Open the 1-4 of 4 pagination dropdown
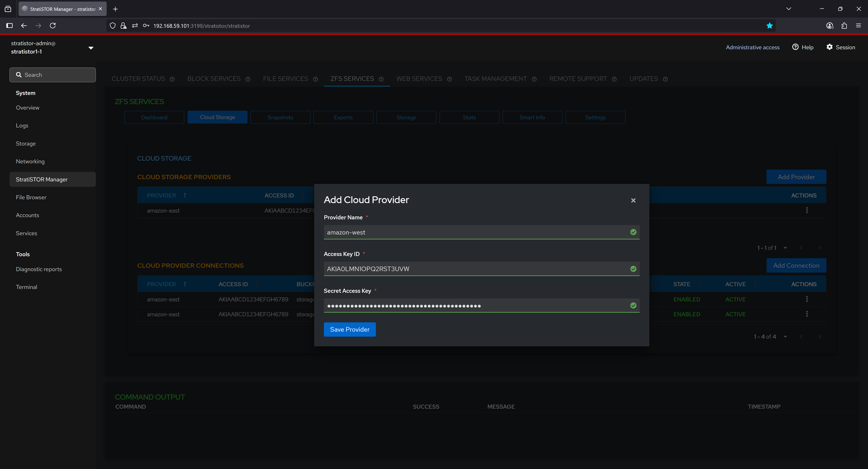Viewport: 868px width, 469px height. pyautogui.click(x=785, y=337)
